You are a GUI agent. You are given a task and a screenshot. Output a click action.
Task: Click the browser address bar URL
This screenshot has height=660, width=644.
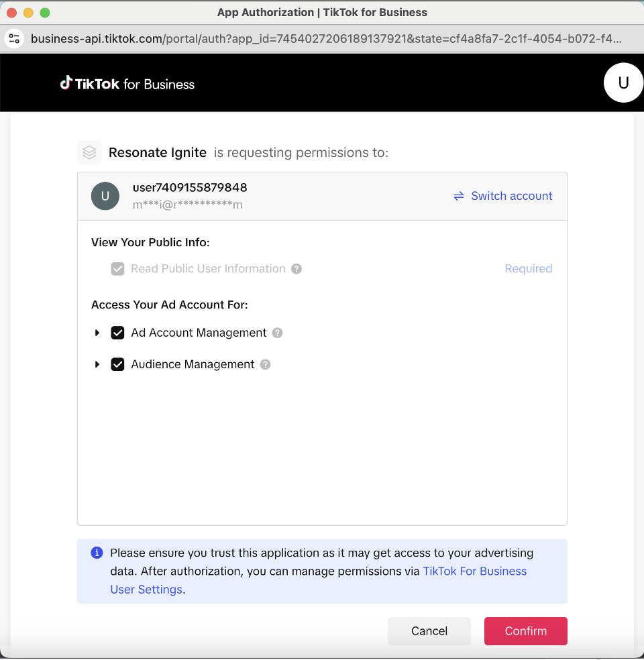coord(326,39)
